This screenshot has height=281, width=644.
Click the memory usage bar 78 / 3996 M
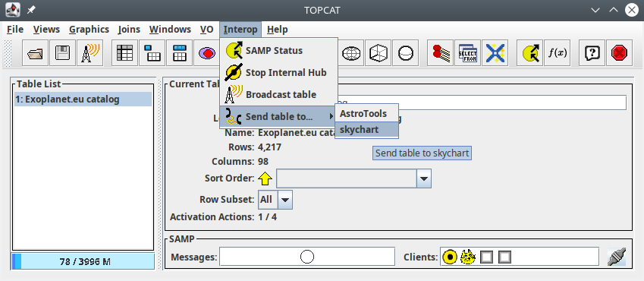click(x=83, y=262)
